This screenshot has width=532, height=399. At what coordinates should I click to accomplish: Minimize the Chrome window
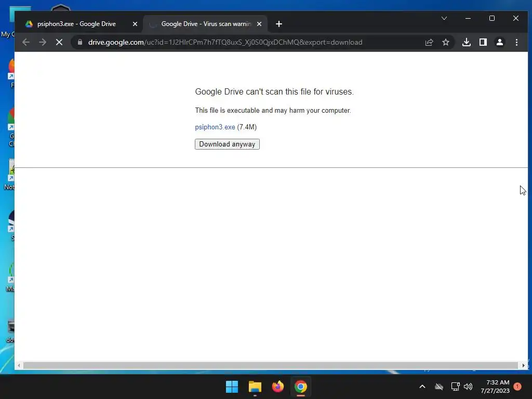(468, 18)
